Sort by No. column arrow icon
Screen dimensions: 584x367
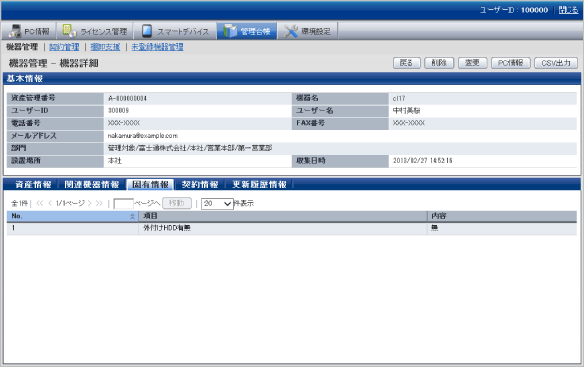[x=132, y=216]
